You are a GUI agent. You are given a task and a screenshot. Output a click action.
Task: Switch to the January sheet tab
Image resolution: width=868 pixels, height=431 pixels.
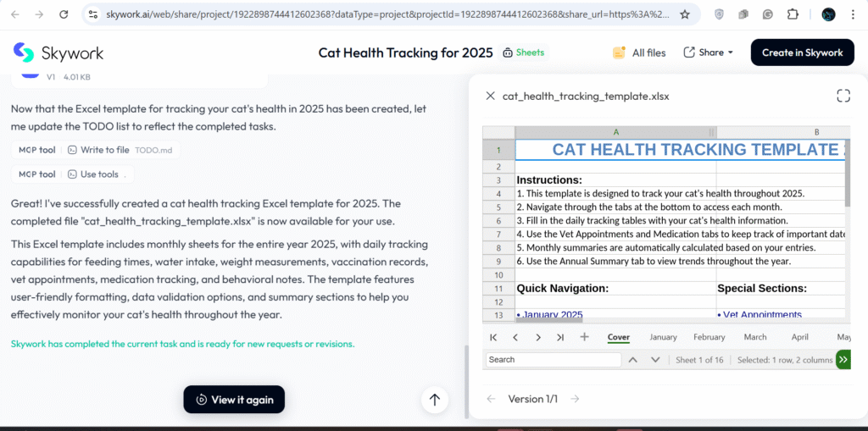[663, 337]
